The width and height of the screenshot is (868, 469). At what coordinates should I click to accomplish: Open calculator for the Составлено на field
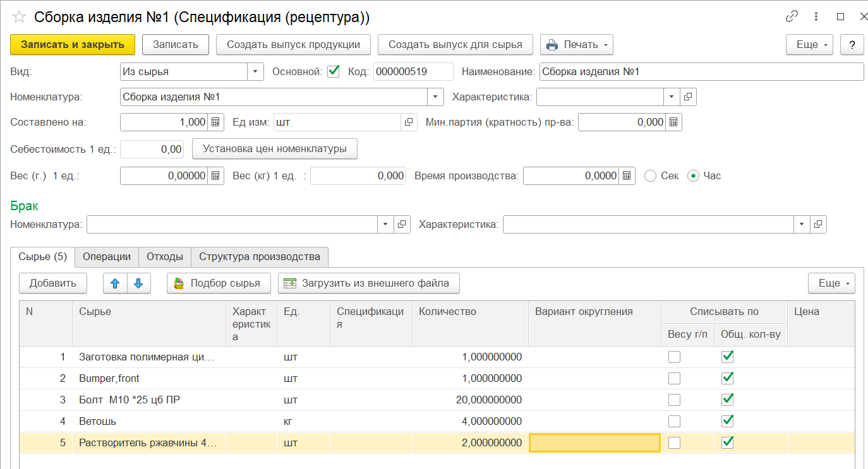tap(216, 122)
